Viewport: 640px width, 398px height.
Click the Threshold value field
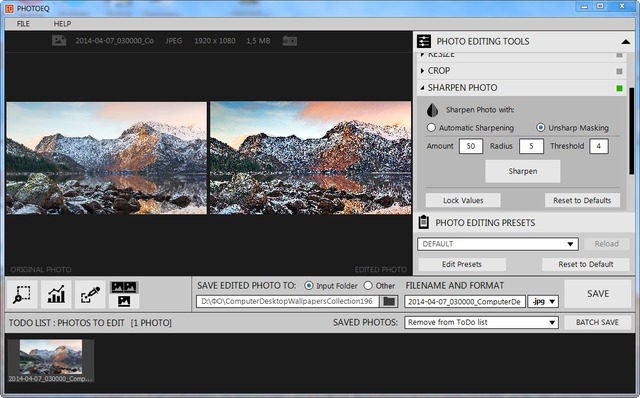tap(599, 146)
